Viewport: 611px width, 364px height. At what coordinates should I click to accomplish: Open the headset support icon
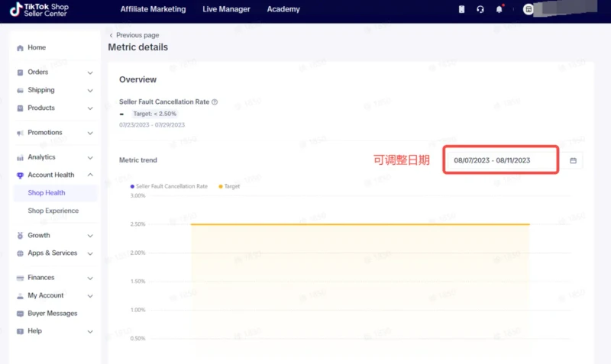pos(480,9)
